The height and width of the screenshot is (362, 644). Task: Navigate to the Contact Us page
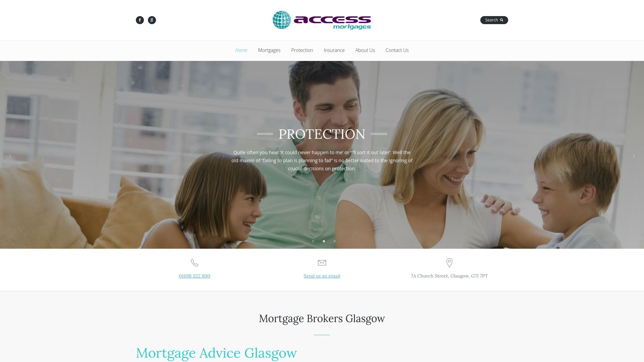(397, 50)
